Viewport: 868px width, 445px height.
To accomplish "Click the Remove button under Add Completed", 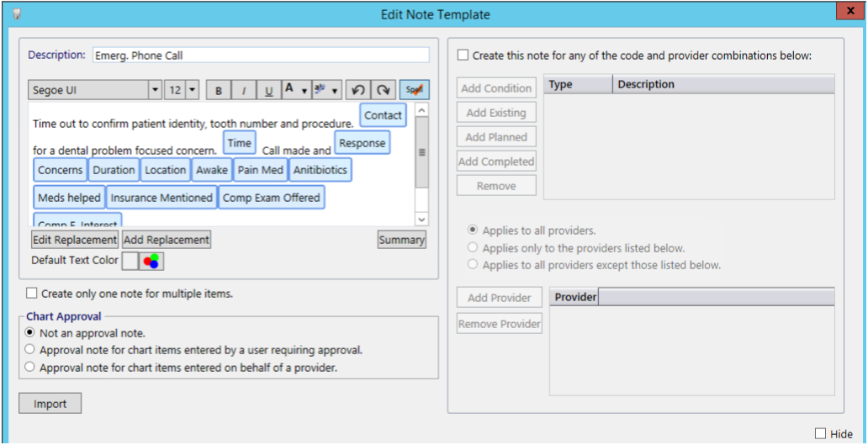I will (x=496, y=186).
